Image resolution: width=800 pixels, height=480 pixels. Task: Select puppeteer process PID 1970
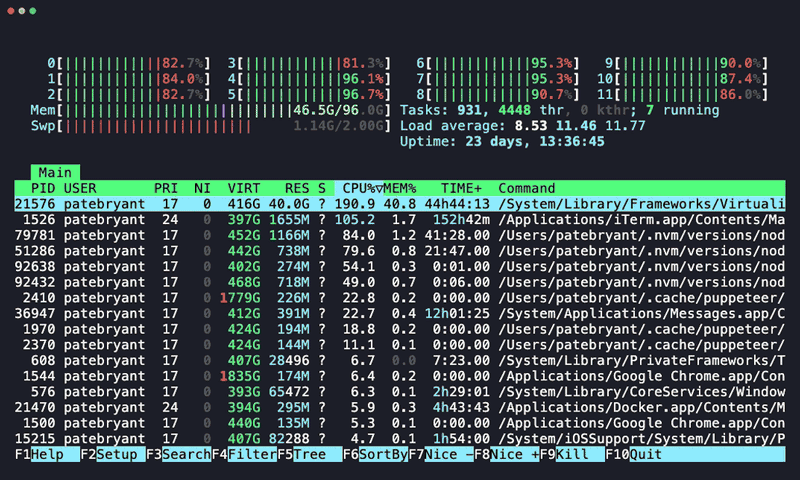point(400,329)
